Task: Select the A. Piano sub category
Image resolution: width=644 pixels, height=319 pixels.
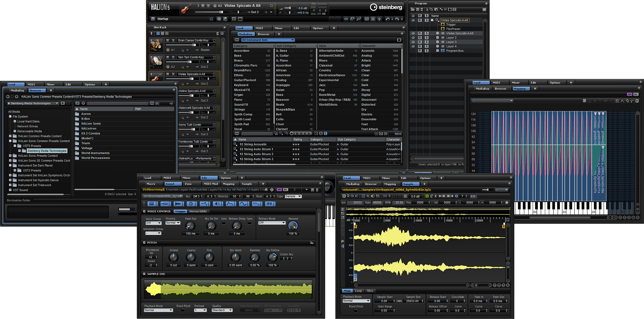Action: pyautogui.click(x=282, y=61)
